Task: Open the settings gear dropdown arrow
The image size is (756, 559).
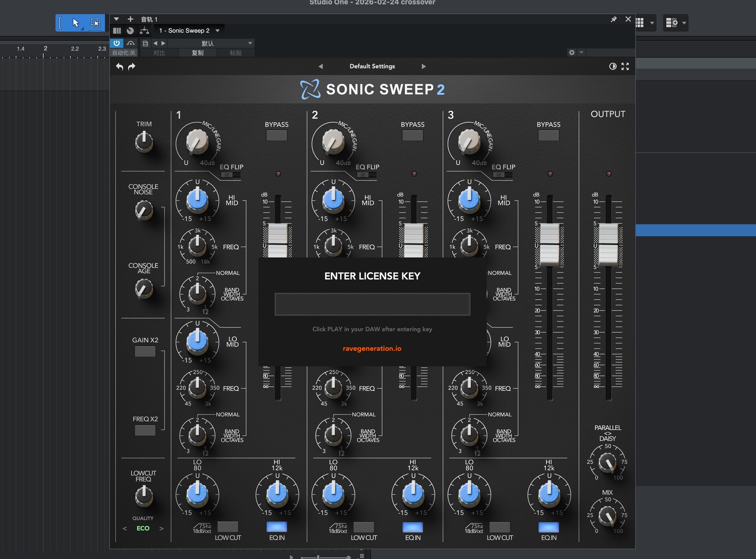Action: pyautogui.click(x=582, y=52)
